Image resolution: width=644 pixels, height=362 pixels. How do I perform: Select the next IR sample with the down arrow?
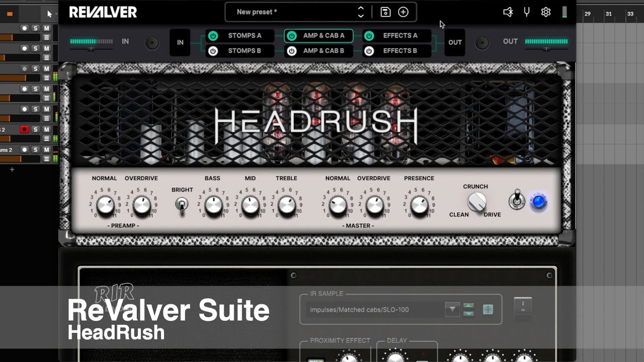pyautogui.click(x=468, y=313)
